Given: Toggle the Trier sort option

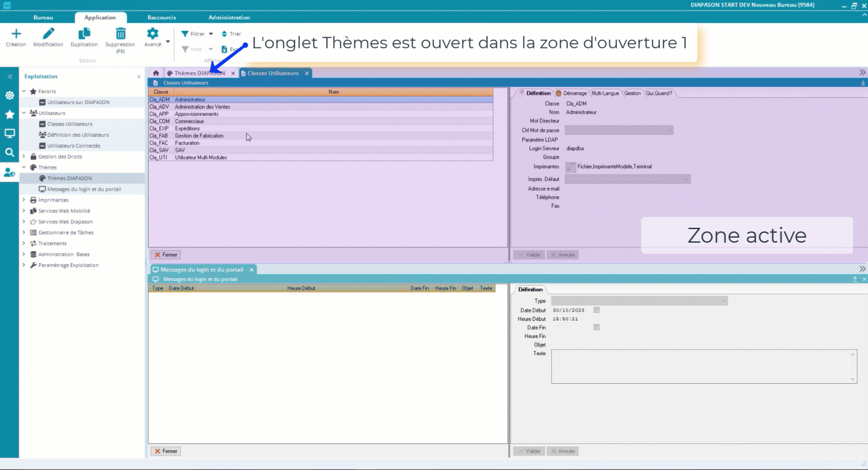Looking at the screenshot, I should [x=231, y=33].
